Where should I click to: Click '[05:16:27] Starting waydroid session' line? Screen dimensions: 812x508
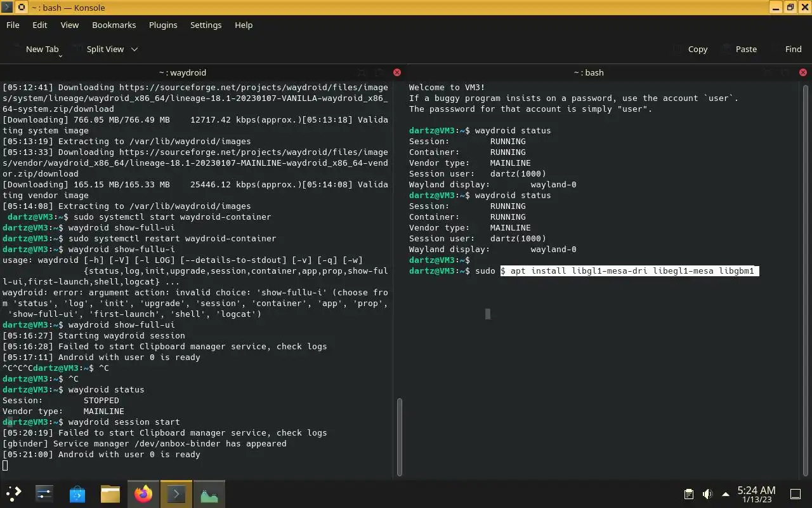pyautogui.click(x=94, y=336)
